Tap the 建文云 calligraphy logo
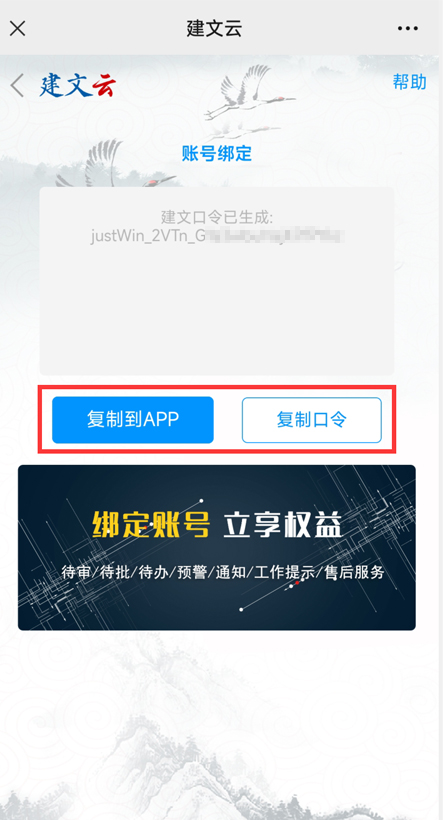The width and height of the screenshot is (443, 820). point(77,86)
